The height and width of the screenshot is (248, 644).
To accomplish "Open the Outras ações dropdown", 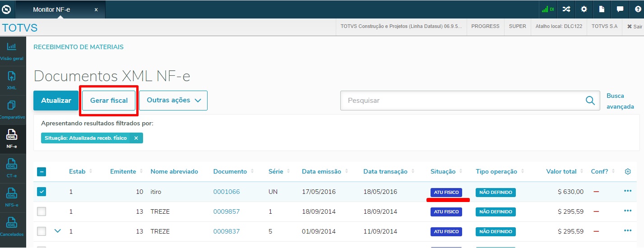I will point(173,101).
